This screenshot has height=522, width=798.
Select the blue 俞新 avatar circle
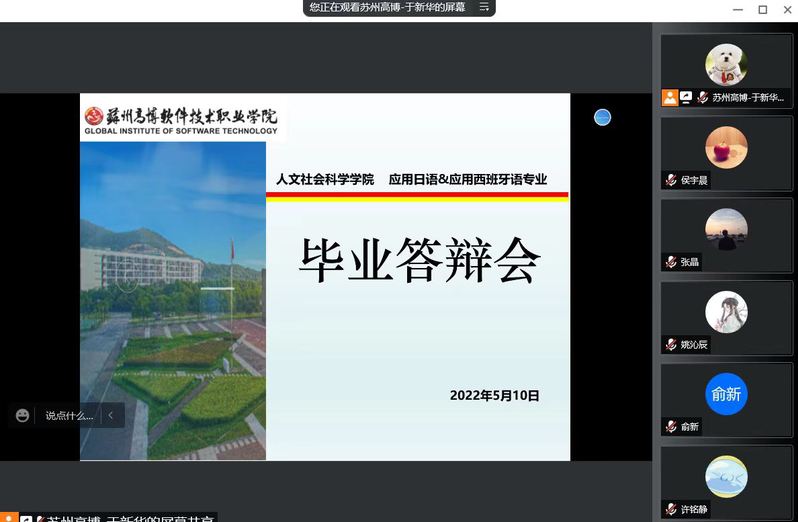(x=726, y=394)
